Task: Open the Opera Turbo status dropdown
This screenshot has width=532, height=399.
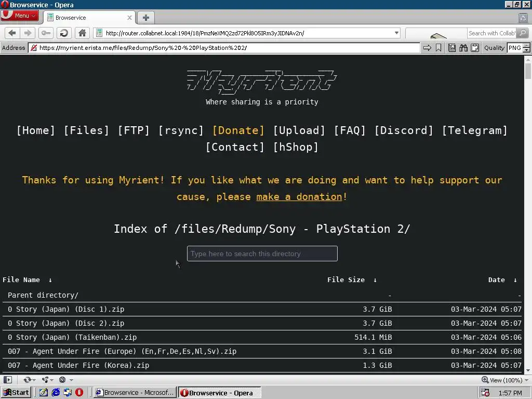Action: (x=66, y=380)
